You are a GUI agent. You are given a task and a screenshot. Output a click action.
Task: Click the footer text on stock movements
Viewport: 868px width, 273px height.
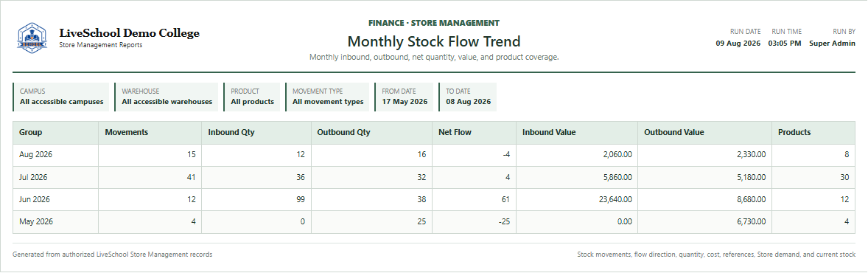pos(716,255)
